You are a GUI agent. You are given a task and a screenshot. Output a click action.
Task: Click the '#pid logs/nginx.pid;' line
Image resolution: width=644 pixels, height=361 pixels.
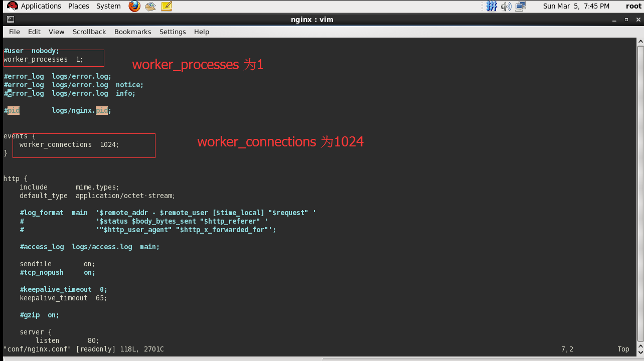pyautogui.click(x=58, y=110)
